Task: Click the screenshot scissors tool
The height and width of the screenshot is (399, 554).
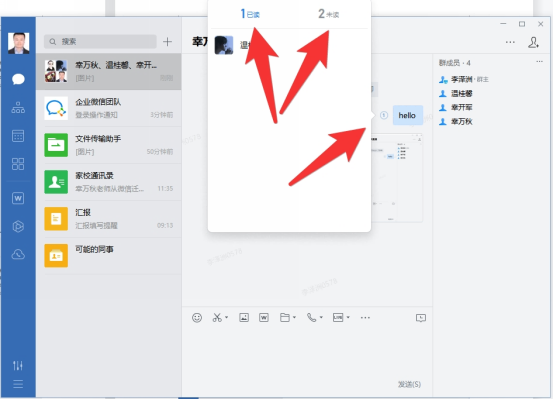Action: pos(217,318)
